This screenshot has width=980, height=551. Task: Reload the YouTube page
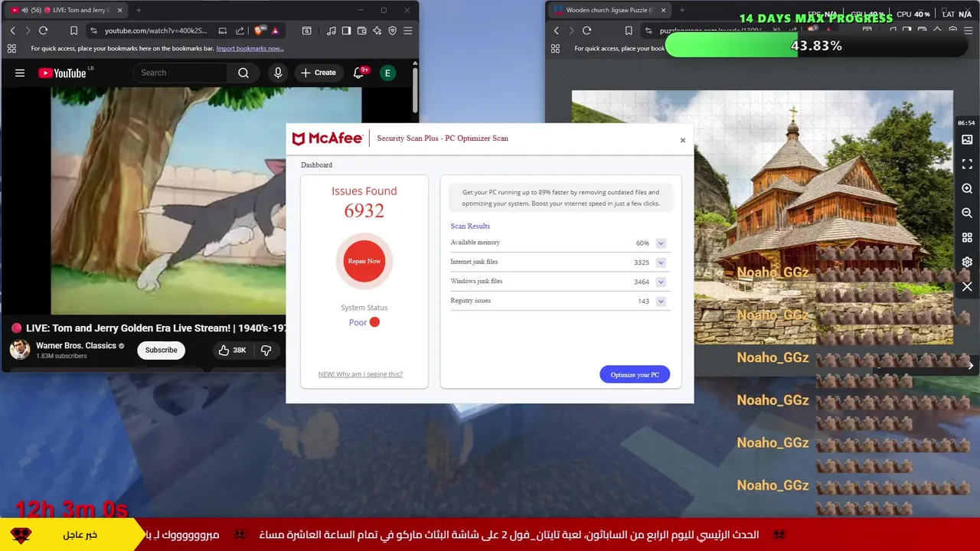[x=43, y=31]
